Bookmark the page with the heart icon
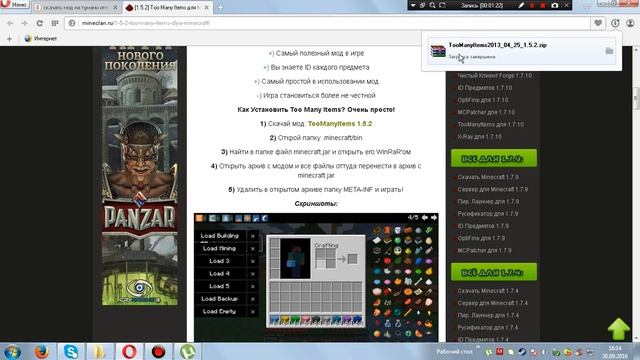Screen dimensions: 640x360 pyautogui.click(x=598, y=23)
